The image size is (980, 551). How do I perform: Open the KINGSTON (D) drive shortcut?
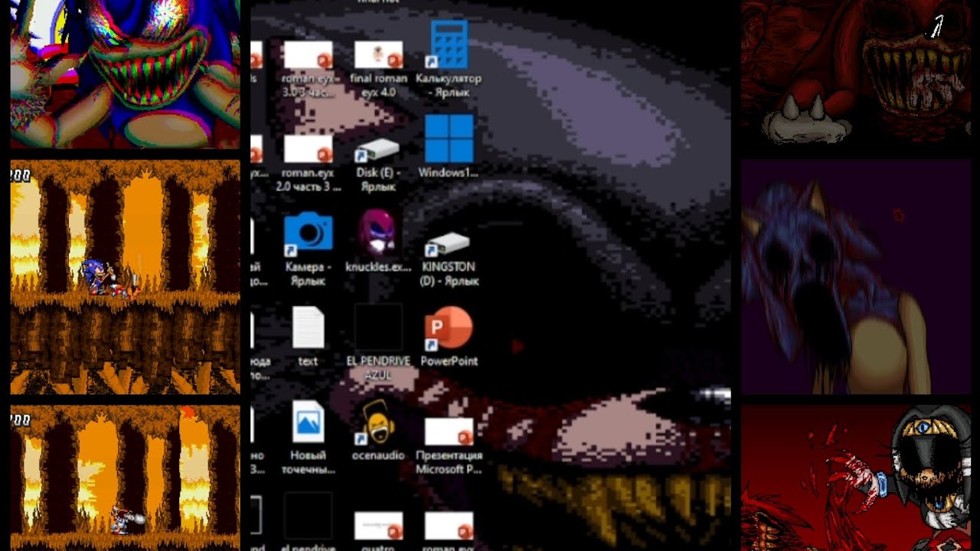pos(449,258)
